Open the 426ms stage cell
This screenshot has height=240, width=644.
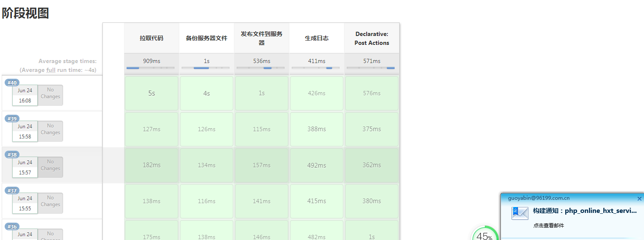(x=317, y=93)
